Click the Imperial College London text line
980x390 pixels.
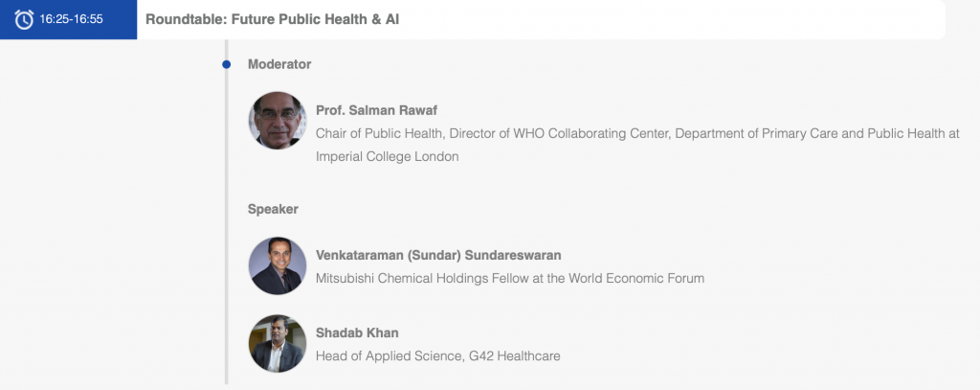[x=387, y=156]
